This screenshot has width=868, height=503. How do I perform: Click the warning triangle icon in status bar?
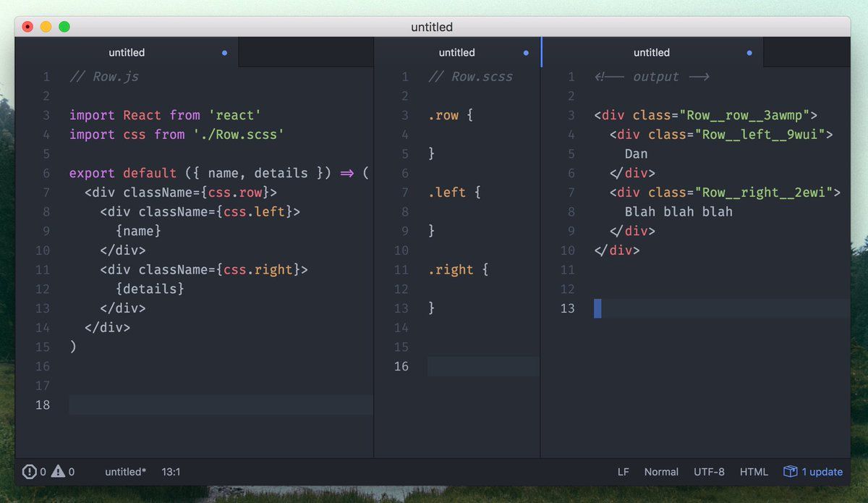58,472
